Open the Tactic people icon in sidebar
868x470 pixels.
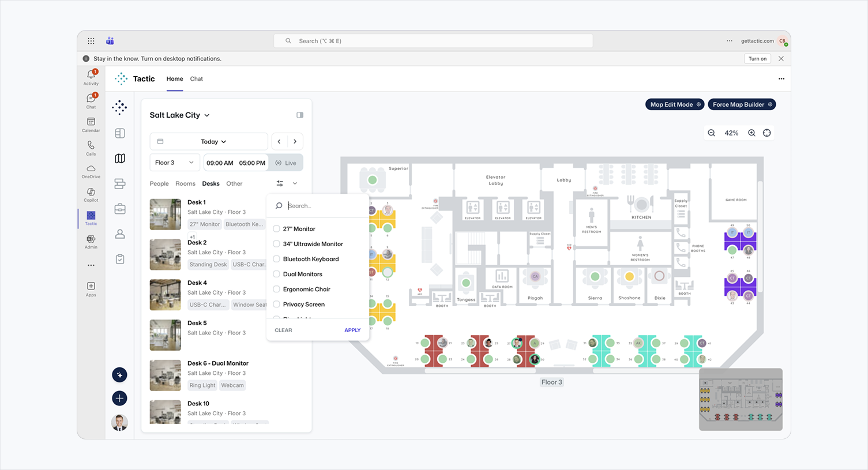click(x=120, y=234)
